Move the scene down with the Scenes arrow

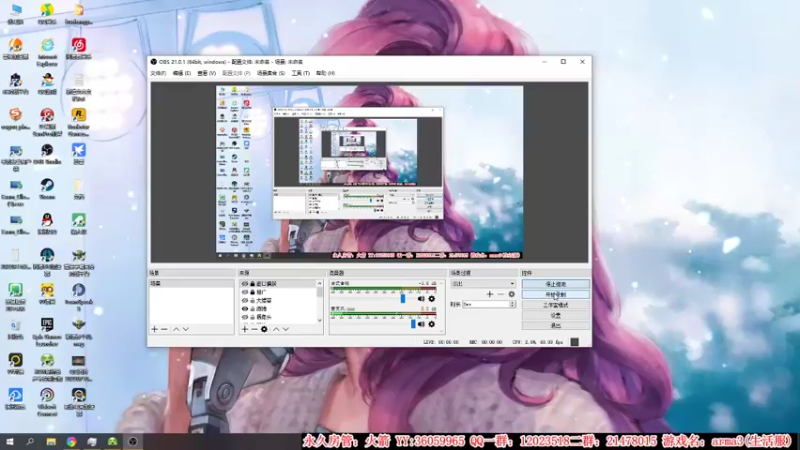coord(186,330)
